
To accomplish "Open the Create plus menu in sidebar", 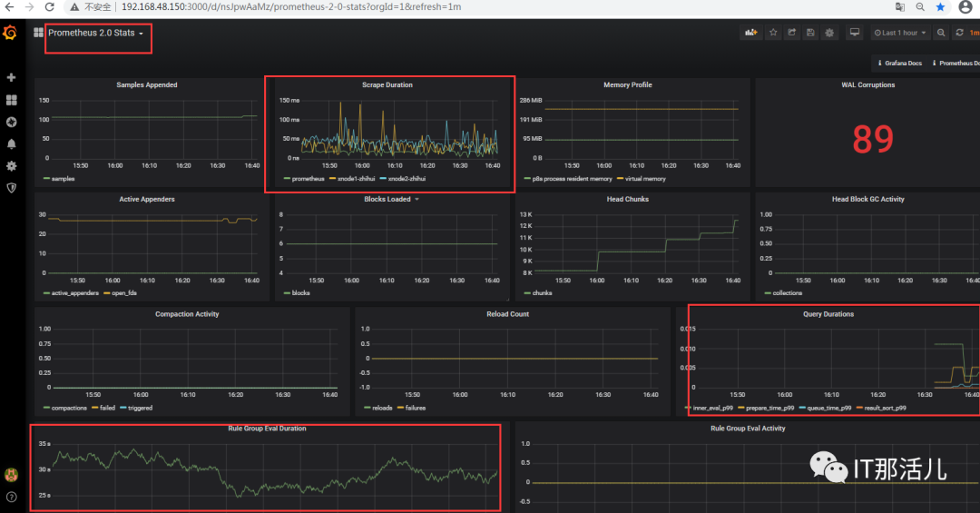I will [x=11, y=77].
